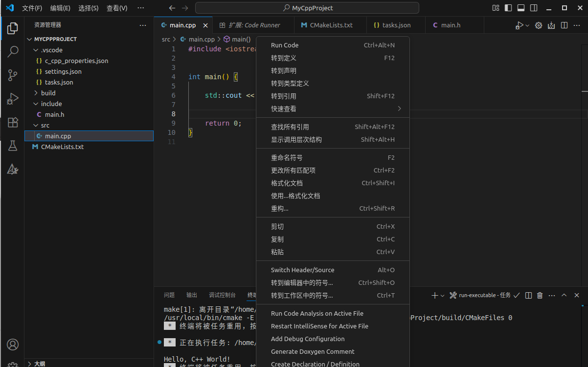Open the Source Control view

coord(12,75)
